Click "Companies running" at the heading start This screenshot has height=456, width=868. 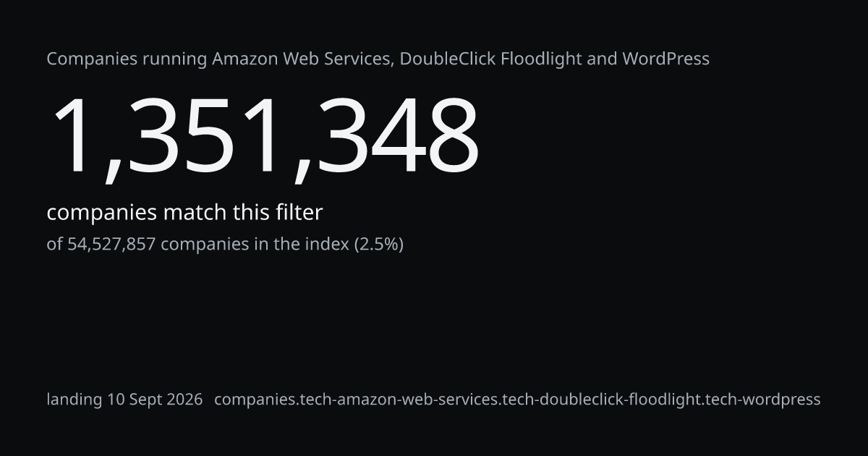tap(127, 59)
